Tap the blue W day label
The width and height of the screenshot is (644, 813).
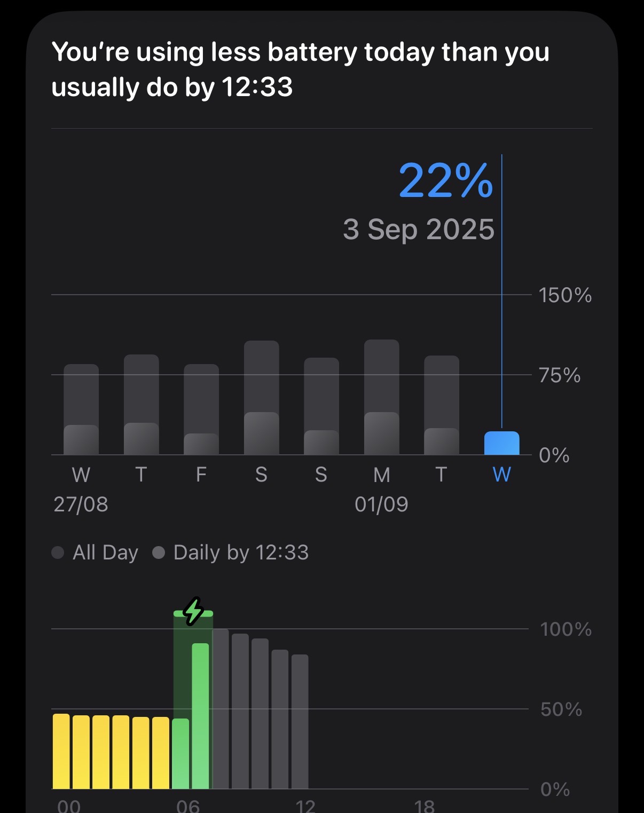coord(501,475)
